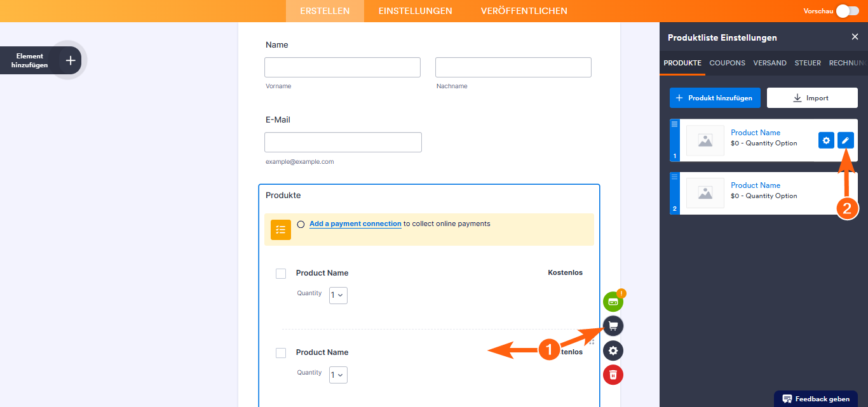This screenshot has height=407, width=868.
Task: Close the Produktliste Einstellungen panel
Action: tap(855, 37)
